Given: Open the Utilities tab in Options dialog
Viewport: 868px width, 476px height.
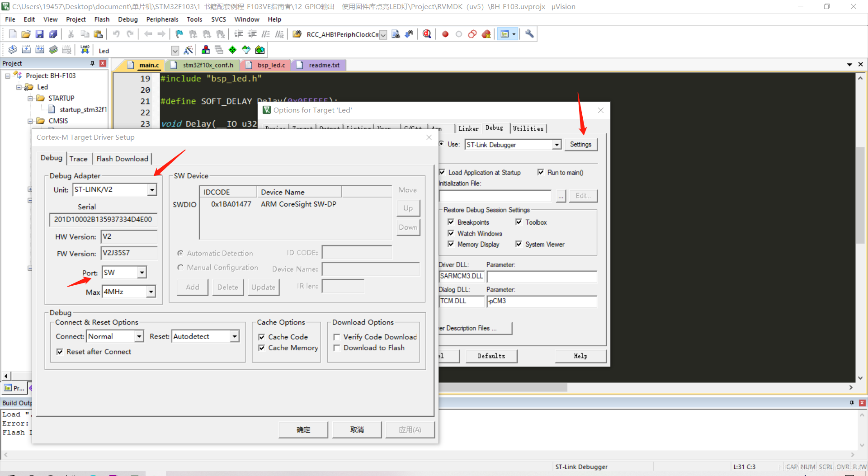Looking at the screenshot, I should [x=528, y=128].
